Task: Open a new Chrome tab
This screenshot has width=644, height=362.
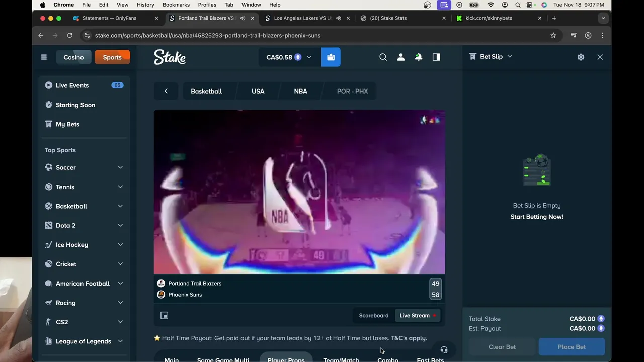Action: point(554,18)
